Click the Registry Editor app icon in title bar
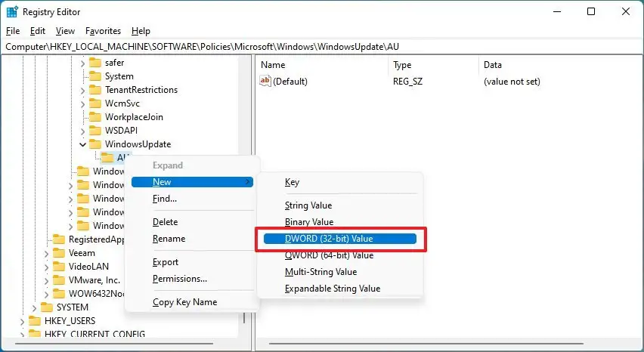 click(13, 11)
